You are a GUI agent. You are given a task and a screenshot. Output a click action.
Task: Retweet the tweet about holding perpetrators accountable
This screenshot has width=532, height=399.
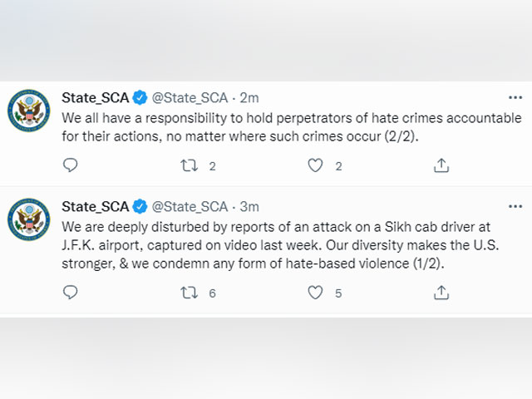[x=189, y=165]
